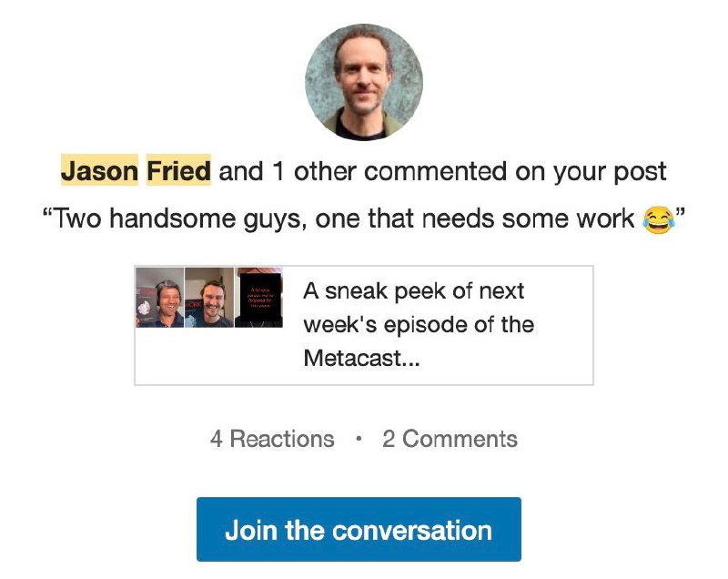View the "4 Reactions" count

[272, 439]
